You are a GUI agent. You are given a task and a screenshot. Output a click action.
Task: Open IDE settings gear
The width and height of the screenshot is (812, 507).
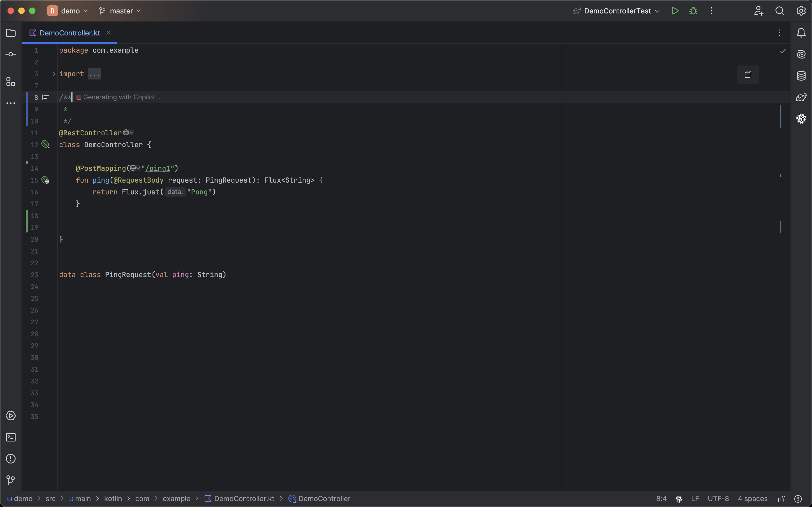[801, 11]
